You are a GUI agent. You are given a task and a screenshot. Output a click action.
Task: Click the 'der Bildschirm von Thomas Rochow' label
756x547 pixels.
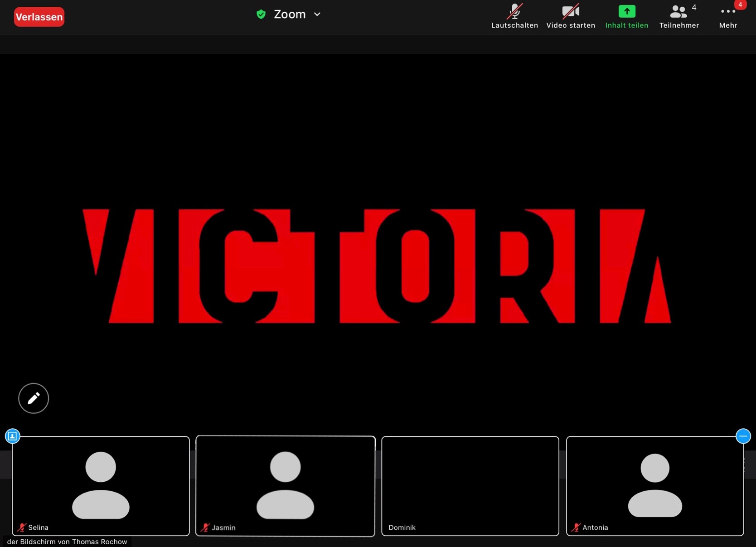pyautogui.click(x=67, y=542)
